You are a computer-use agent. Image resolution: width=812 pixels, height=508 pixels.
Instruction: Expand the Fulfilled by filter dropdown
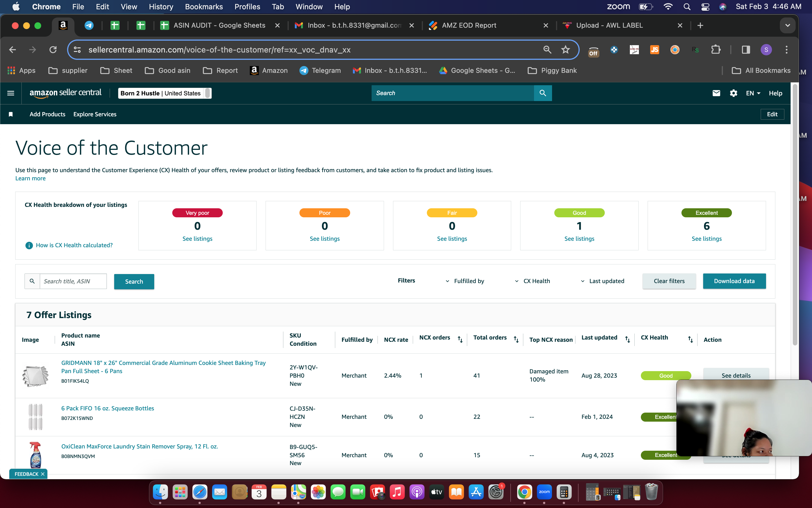[465, 281]
